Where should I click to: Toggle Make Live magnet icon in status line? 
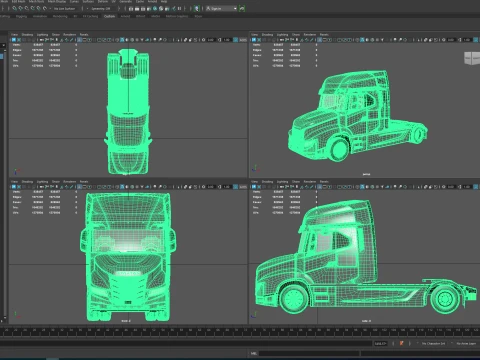(44, 8)
